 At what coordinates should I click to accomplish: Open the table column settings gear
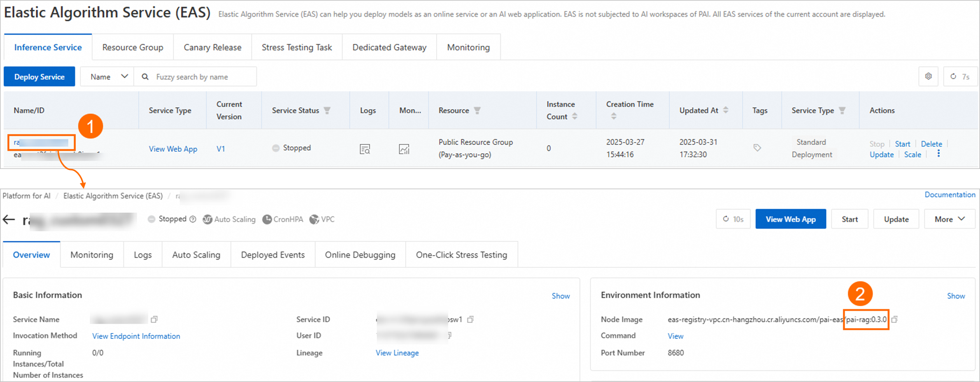coord(928,76)
